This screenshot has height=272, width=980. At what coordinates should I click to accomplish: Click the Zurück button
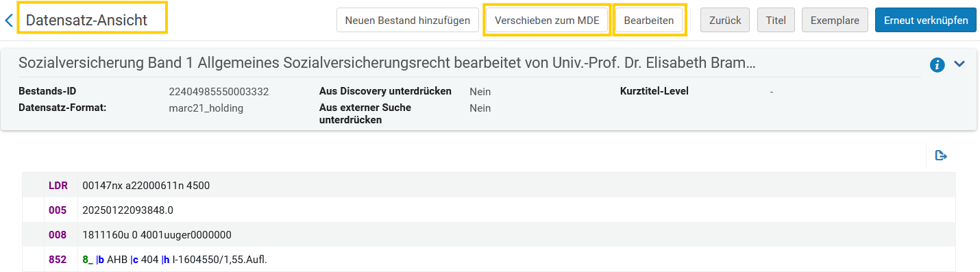[x=725, y=21]
